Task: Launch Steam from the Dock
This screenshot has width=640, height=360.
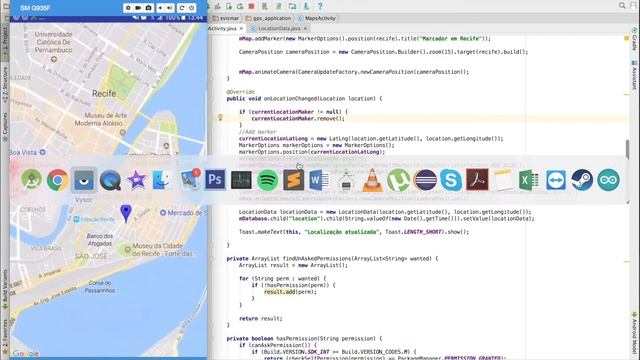Action: pyautogui.click(x=582, y=180)
